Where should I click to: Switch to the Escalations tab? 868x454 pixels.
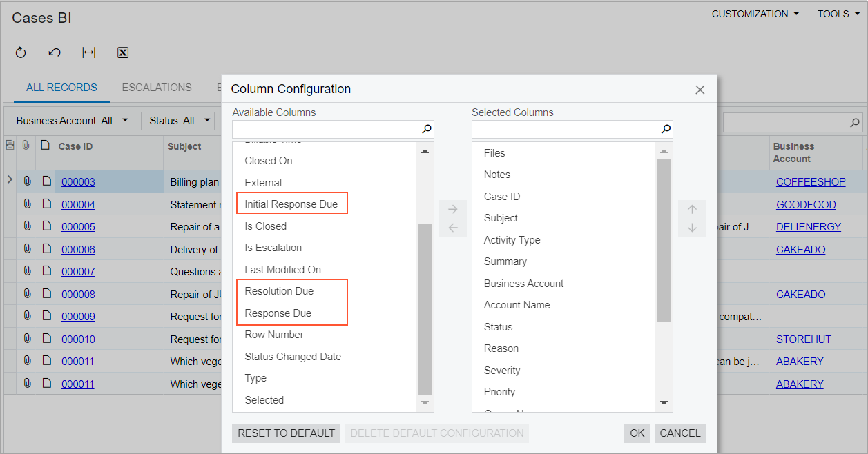[x=157, y=88]
